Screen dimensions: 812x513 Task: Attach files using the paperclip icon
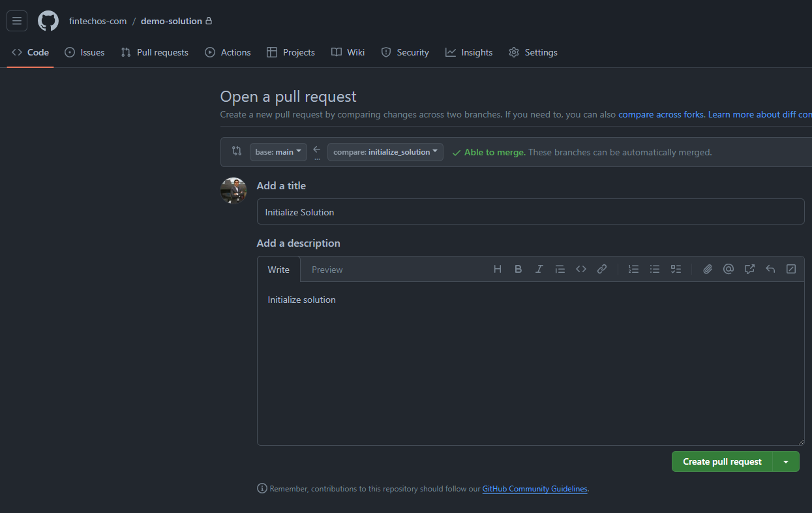[707, 269]
